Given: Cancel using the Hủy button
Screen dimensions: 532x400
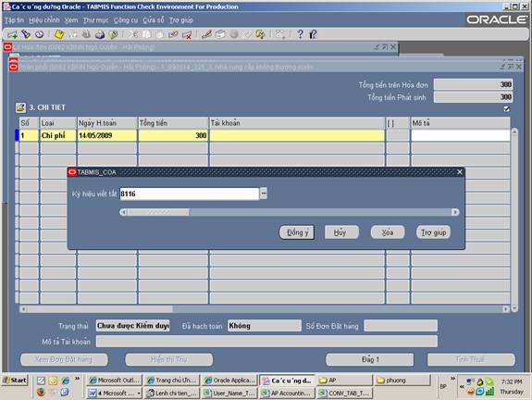Looking at the screenshot, I should pos(341,232).
